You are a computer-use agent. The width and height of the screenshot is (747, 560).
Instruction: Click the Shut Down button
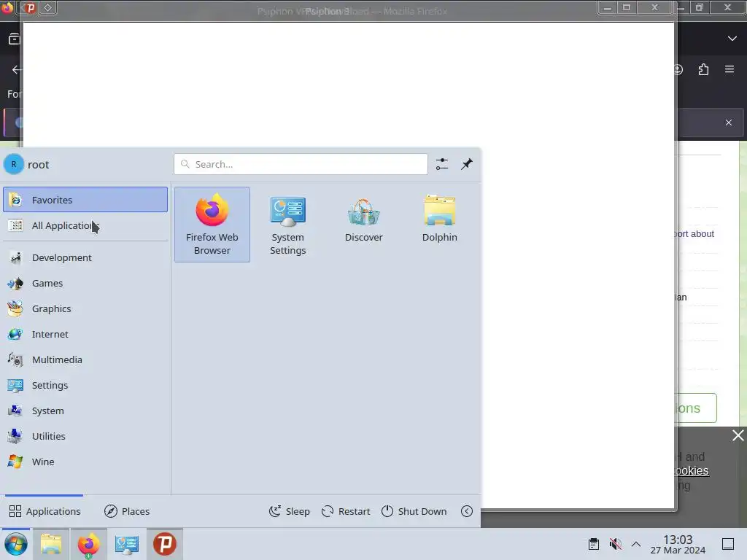[x=414, y=511]
